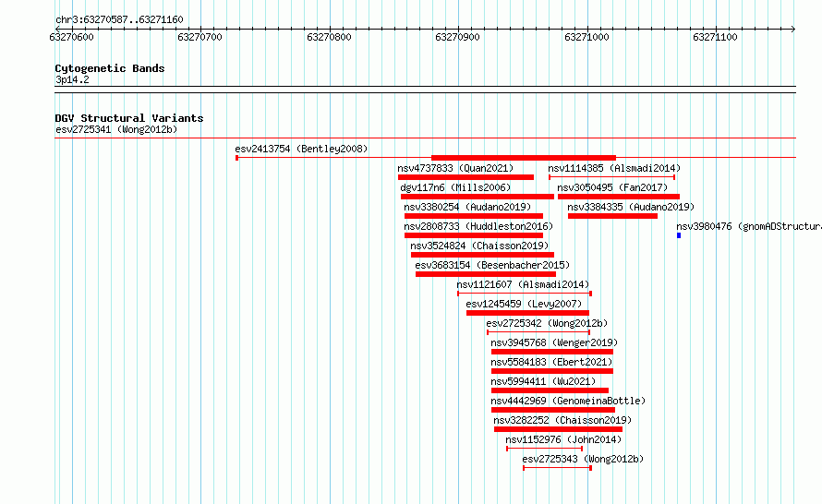
Task: Click the dgv117n6 (Mills2006) label
Action: pos(455,187)
